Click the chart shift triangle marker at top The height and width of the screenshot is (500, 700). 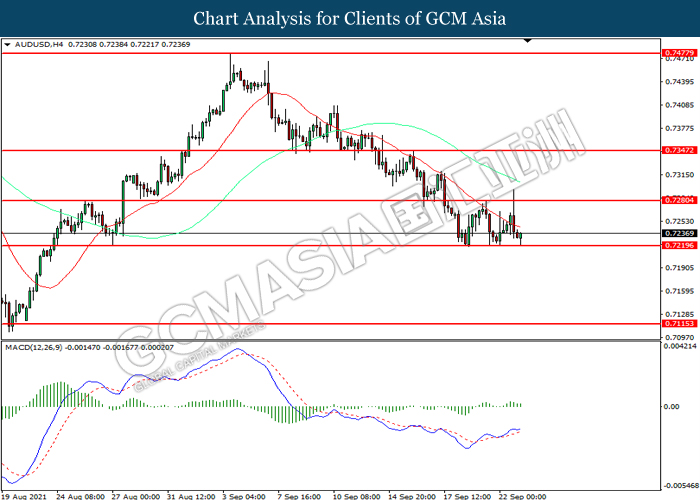527,41
